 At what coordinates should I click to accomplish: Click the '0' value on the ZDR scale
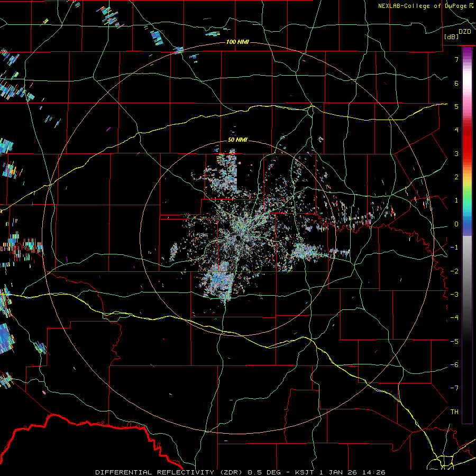456,224
